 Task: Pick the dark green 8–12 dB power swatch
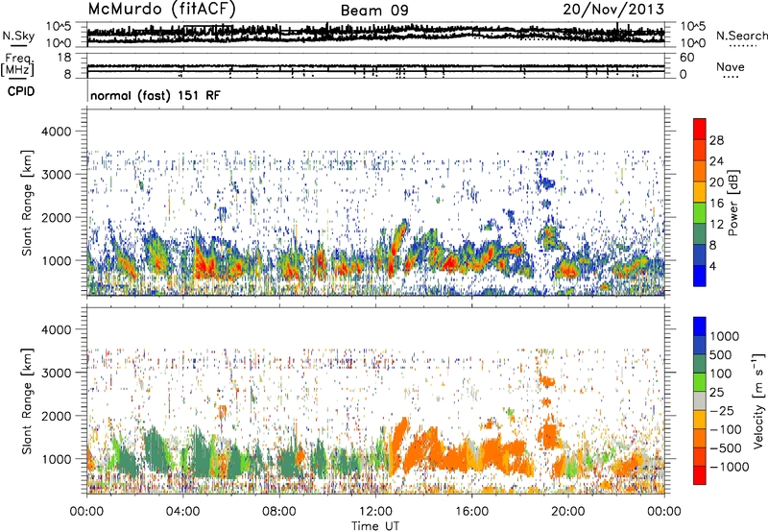pyautogui.click(x=700, y=234)
